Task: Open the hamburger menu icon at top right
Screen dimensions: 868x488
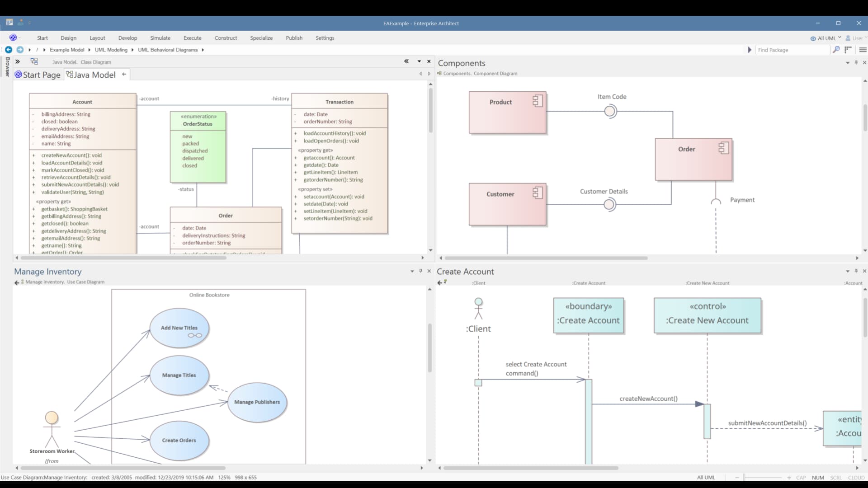Action: coord(863,50)
